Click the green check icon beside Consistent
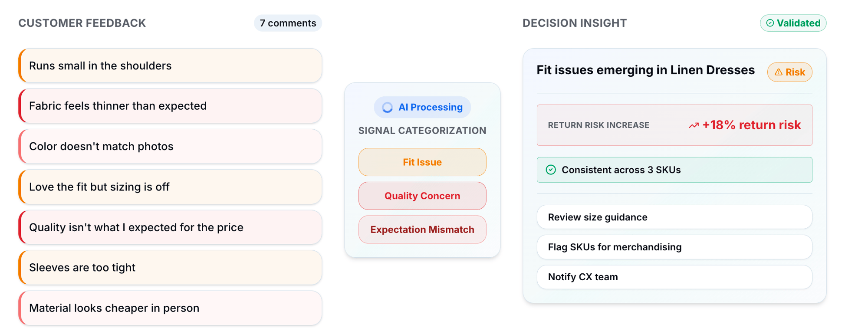This screenshot has height=331, width=868. pyautogui.click(x=551, y=170)
